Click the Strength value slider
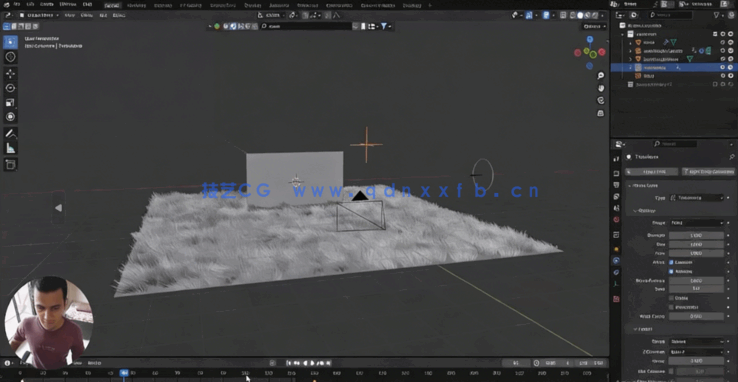 pos(697,235)
